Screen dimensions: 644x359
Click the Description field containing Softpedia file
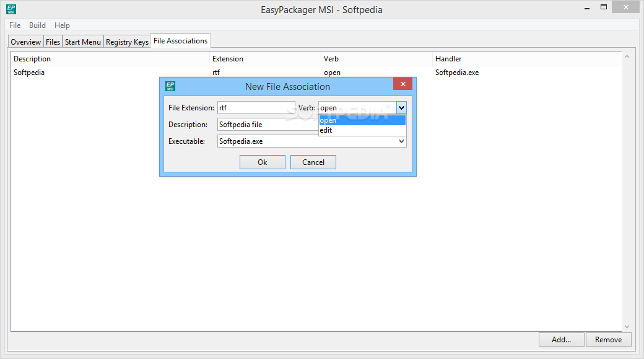268,124
